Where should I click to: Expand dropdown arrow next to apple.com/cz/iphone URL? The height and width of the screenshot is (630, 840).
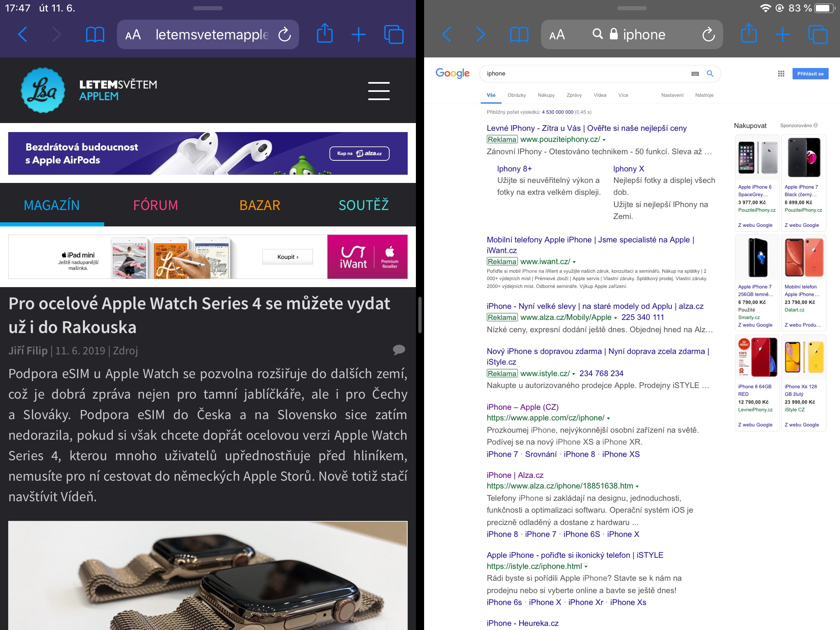click(x=608, y=418)
